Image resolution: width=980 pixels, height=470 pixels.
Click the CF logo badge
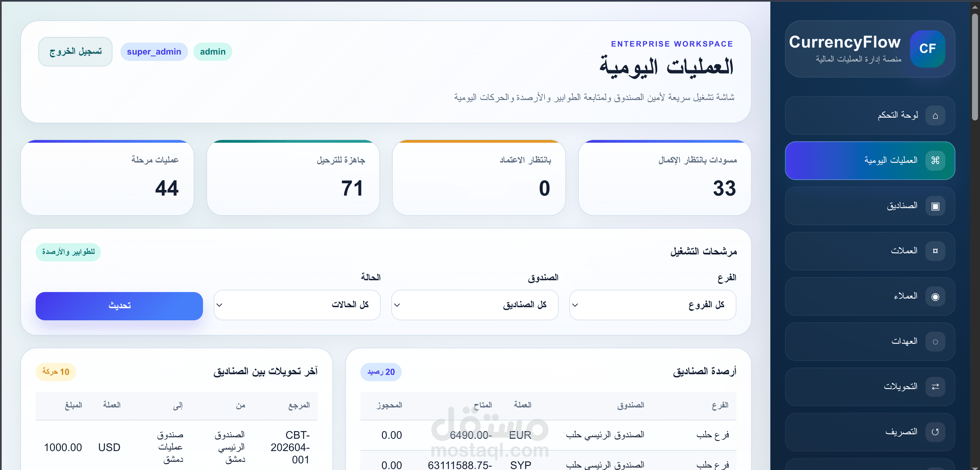click(927, 49)
